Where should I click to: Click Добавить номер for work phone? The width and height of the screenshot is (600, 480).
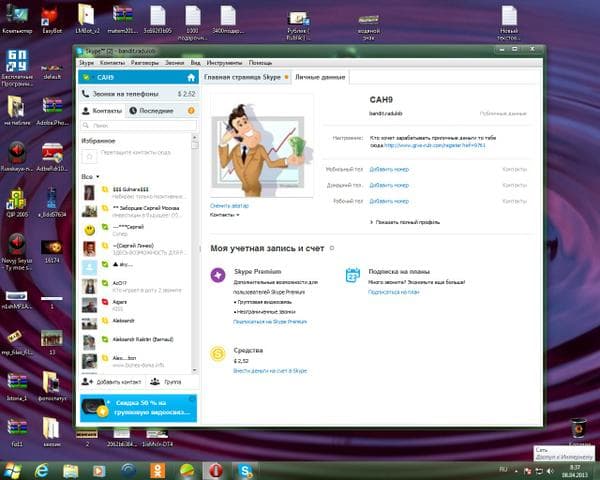[389, 201]
